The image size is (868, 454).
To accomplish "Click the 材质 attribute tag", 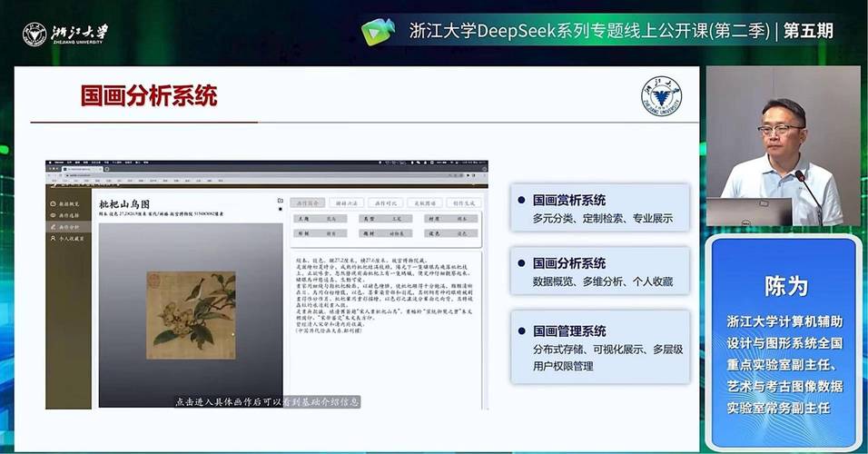I will tap(452, 219).
